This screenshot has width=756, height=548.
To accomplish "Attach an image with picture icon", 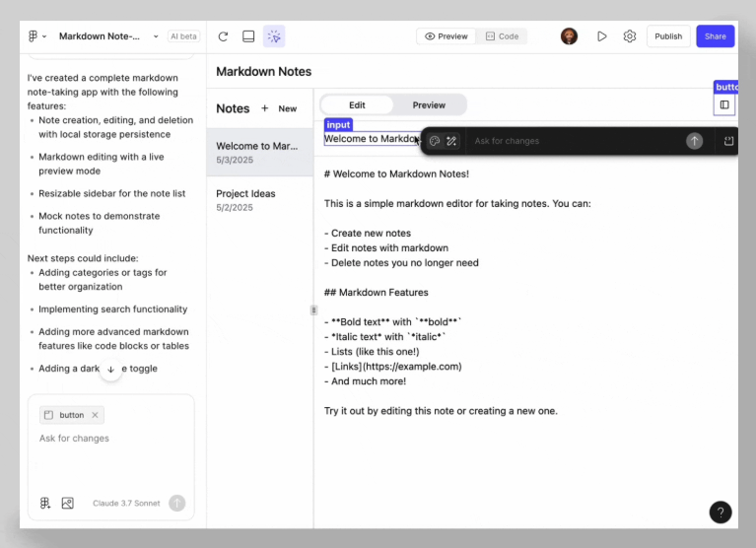I will click(67, 504).
